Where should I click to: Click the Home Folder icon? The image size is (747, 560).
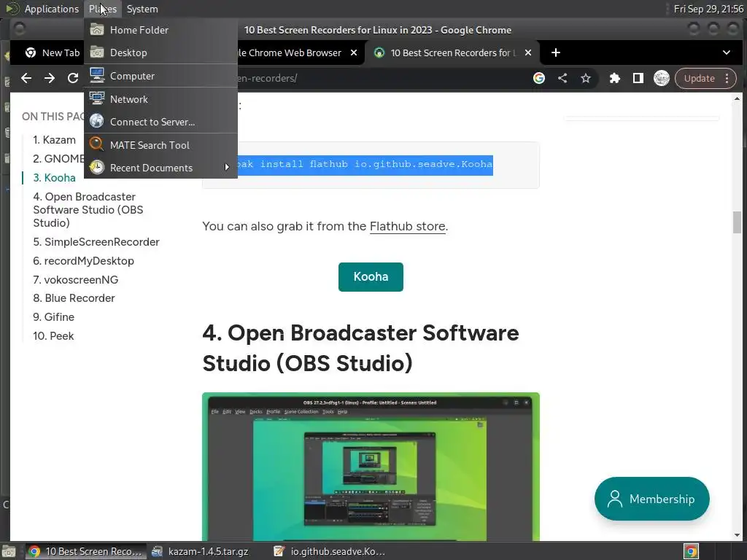click(97, 29)
